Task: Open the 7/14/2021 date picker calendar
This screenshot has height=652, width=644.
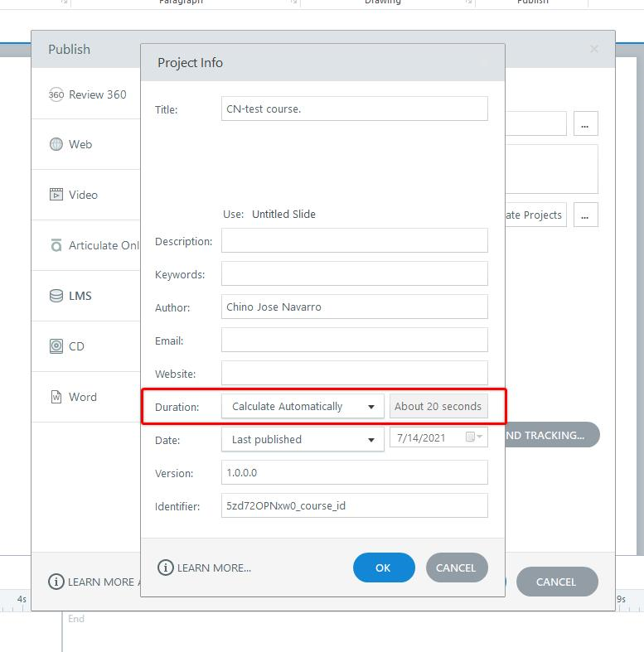Action: pyautogui.click(x=473, y=437)
